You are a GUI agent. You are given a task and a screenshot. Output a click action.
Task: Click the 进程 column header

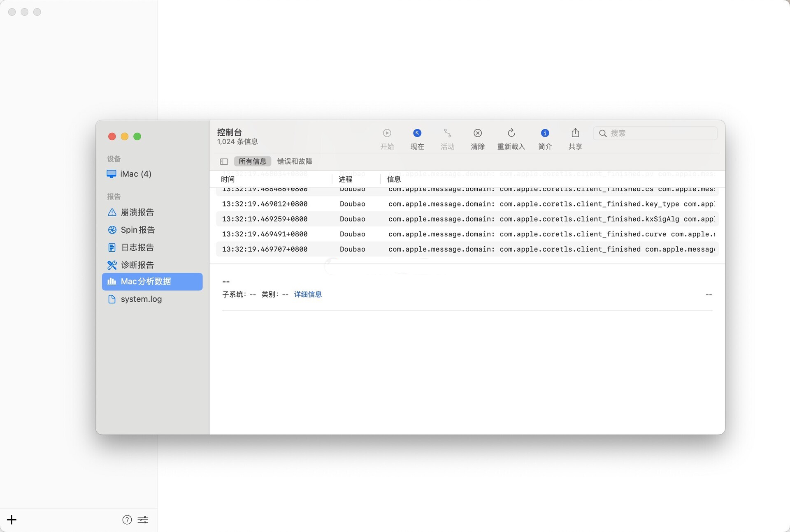coord(345,179)
